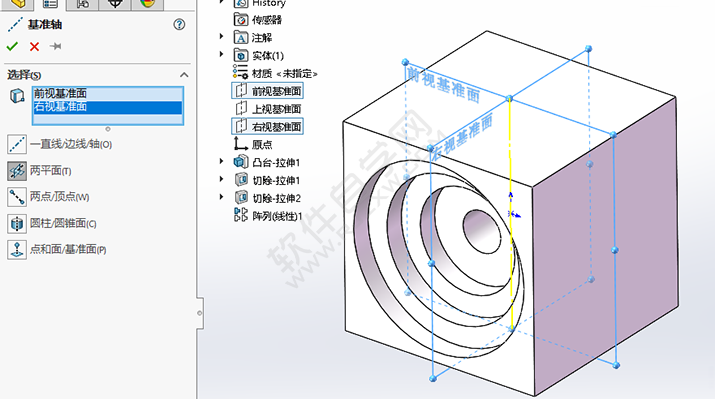The image size is (715, 399).
Task: Click the 材质 material icon
Action: [x=240, y=72]
